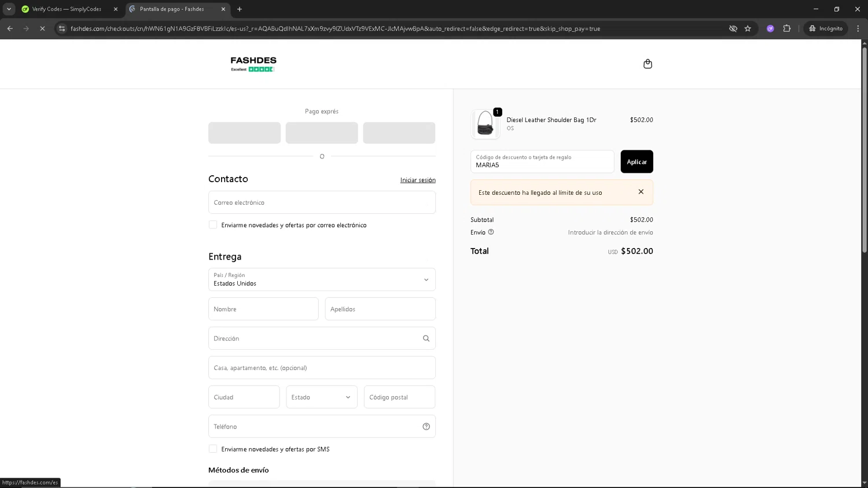Viewport: 868px width, 488px height.
Task: Go back in browser history
Action: [10, 28]
